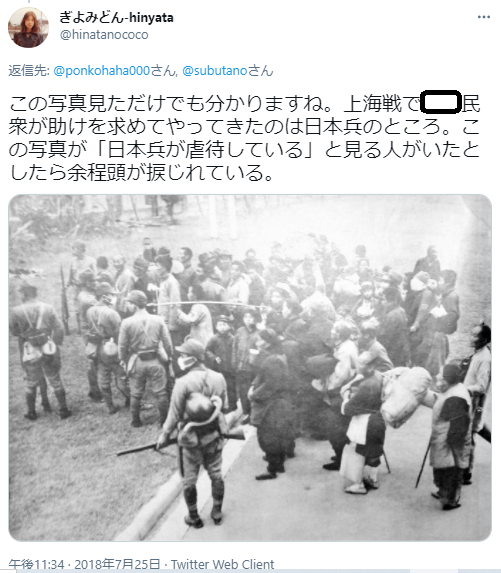Click the さん suffix after @subutano

click(x=261, y=71)
